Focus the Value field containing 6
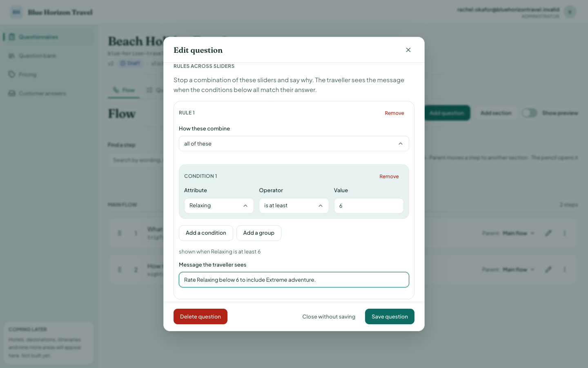Viewport: 588px width, 368px height. tap(369, 206)
